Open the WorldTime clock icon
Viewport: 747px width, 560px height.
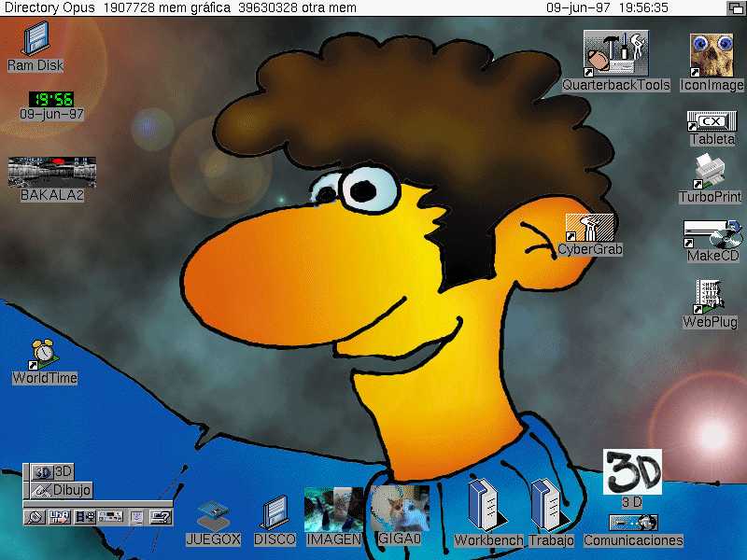pos(43,355)
